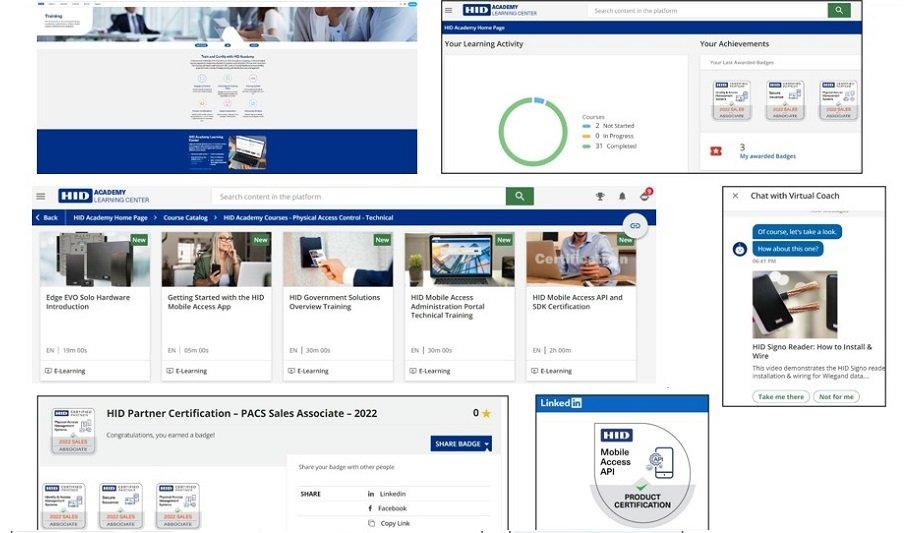This screenshot has height=533, width=920.
Task: Click the gold star rating icon
Action: click(486, 413)
